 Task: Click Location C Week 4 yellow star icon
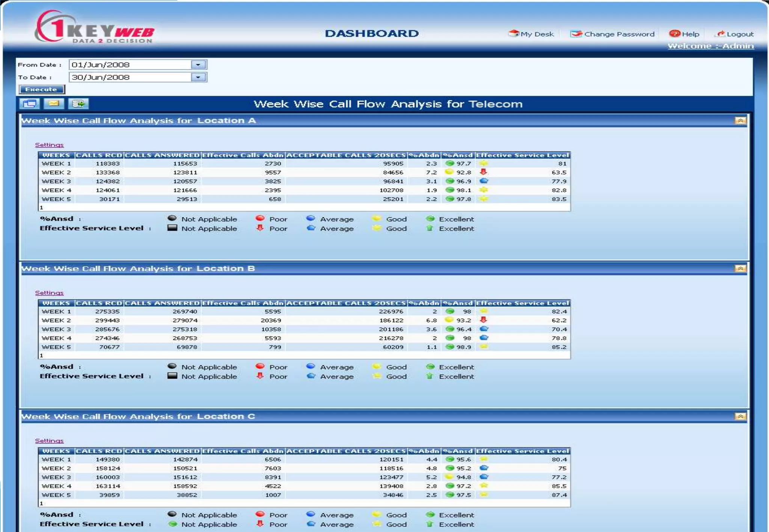pyautogui.click(x=484, y=485)
